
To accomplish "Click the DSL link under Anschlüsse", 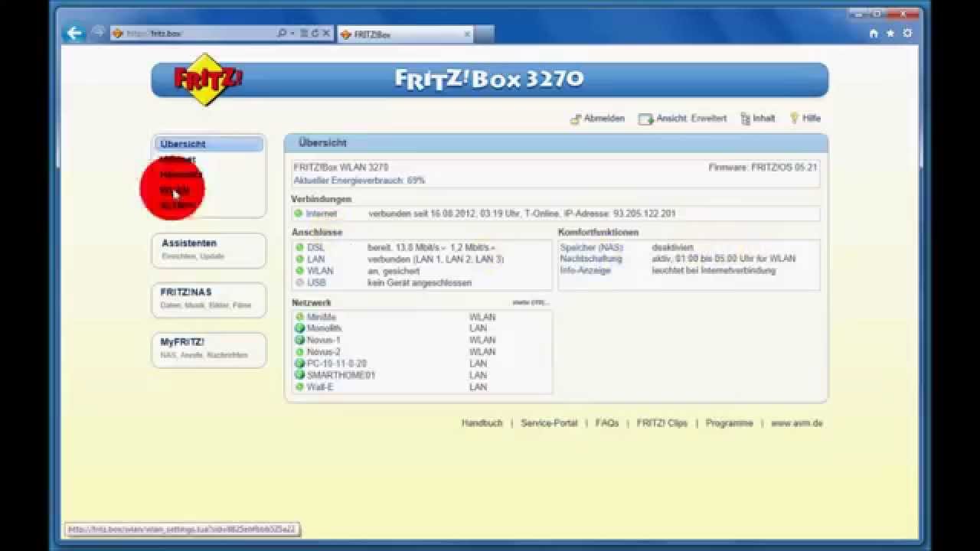I will [315, 248].
